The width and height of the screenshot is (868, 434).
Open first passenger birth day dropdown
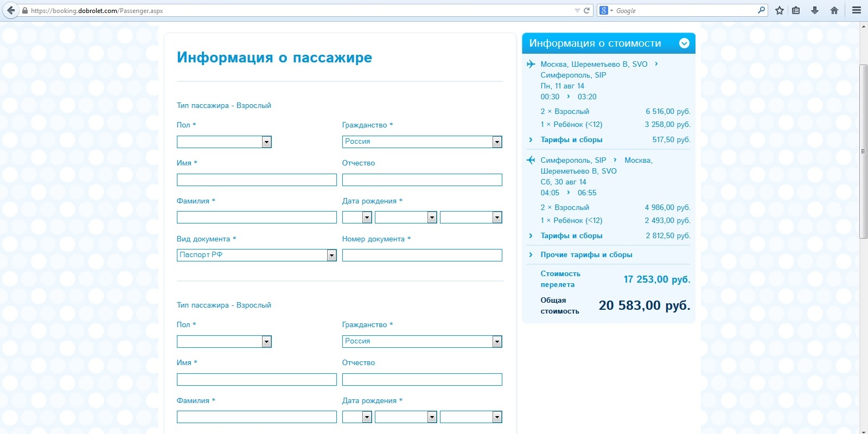click(x=357, y=218)
